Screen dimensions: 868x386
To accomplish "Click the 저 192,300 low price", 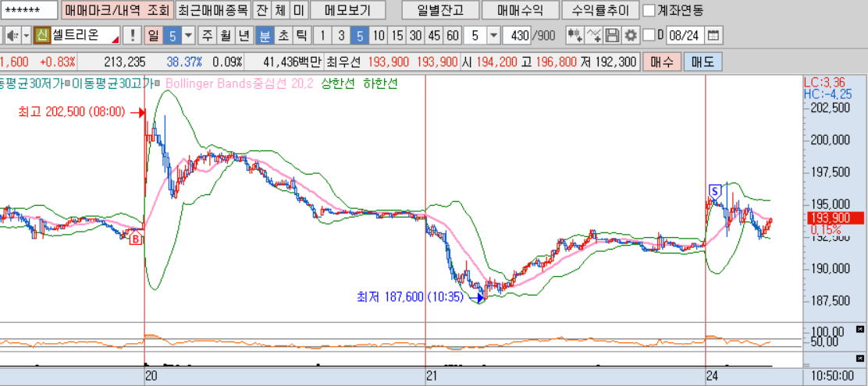I will tap(609, 62).
